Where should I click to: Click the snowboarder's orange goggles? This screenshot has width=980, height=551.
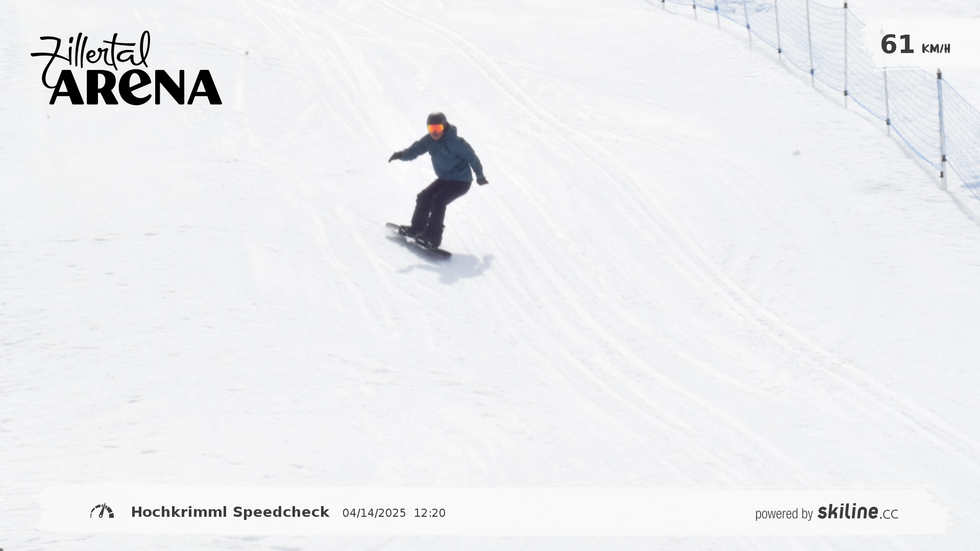coord(435,129)
